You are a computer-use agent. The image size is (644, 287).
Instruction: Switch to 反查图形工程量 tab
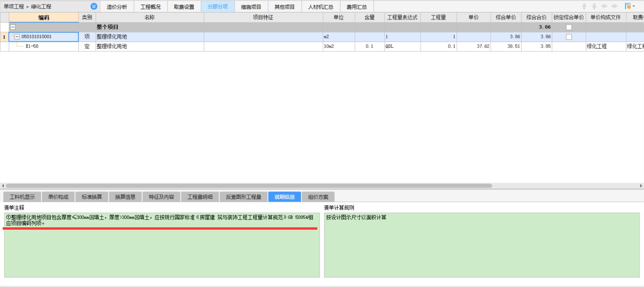tap(244, 197)
